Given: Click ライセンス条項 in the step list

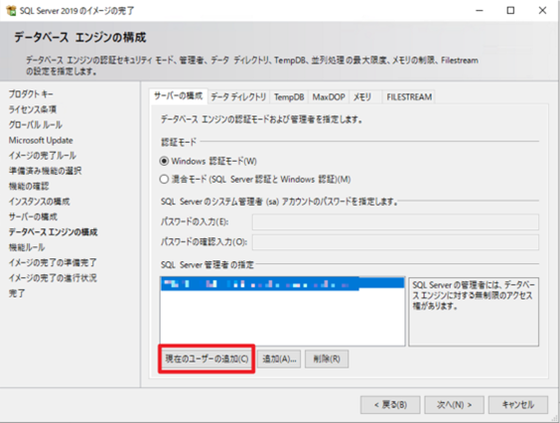Looking at the screenshot, I should pos(32,109).
